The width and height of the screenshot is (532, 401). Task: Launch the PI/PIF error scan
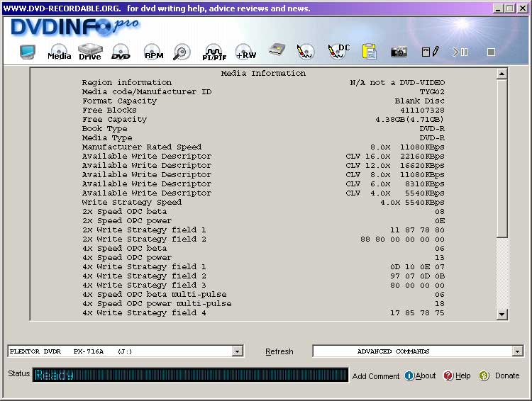click(214, 52)
